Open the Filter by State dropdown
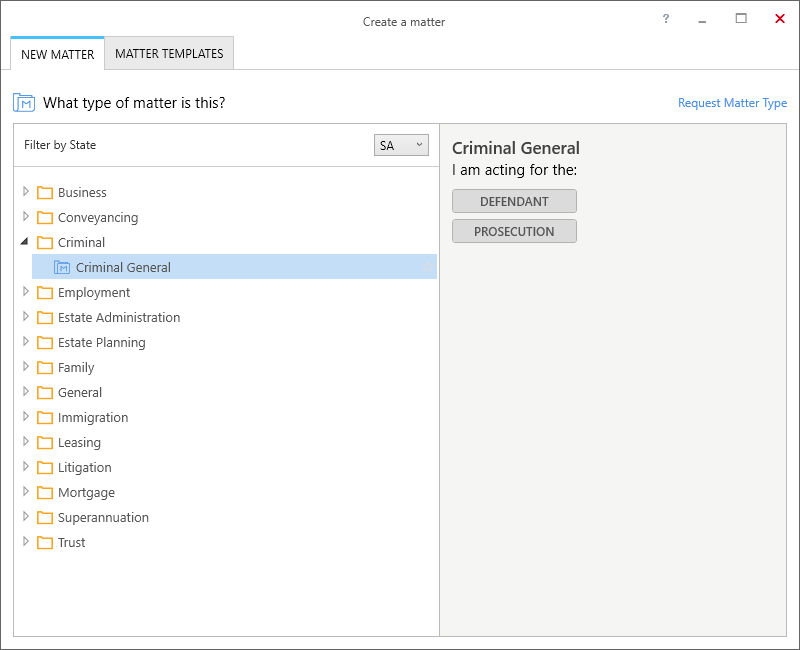The height and width of the screenshot is (650, 800). (x=401, y=145)
